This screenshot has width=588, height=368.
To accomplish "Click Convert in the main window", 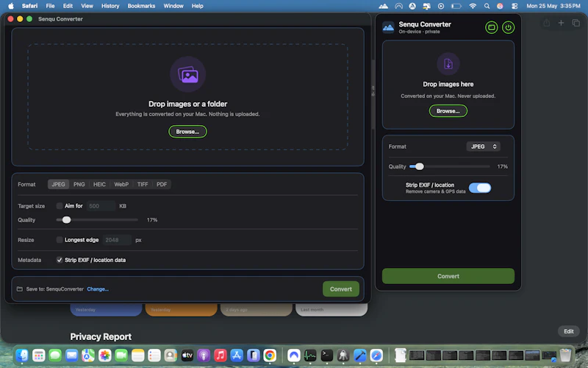I will [x=341, y=289].
